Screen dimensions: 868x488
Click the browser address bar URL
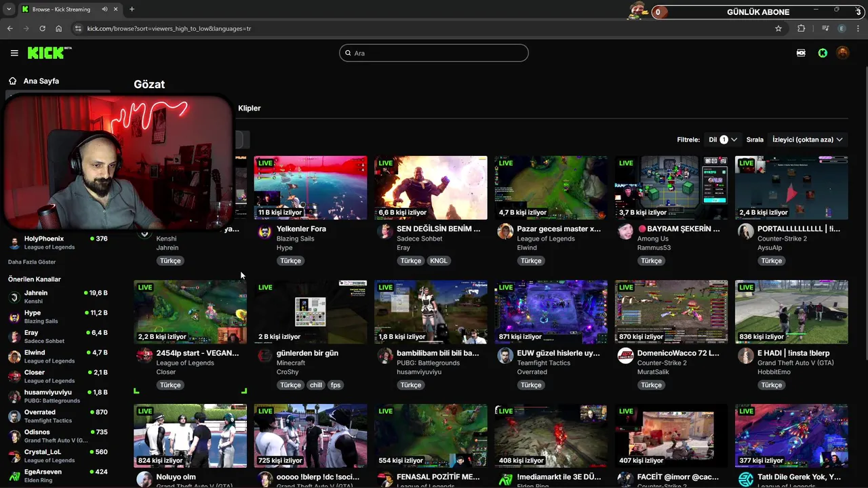click(170, 28)
